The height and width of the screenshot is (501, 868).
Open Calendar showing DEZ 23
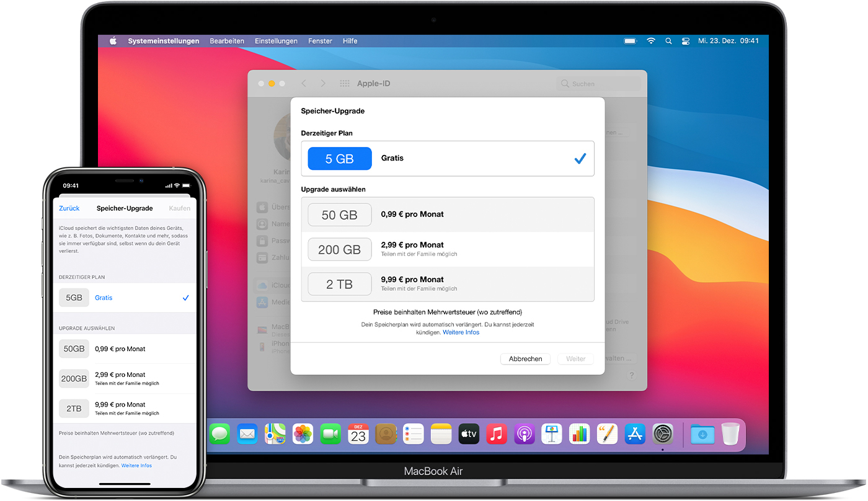point(358,433)
